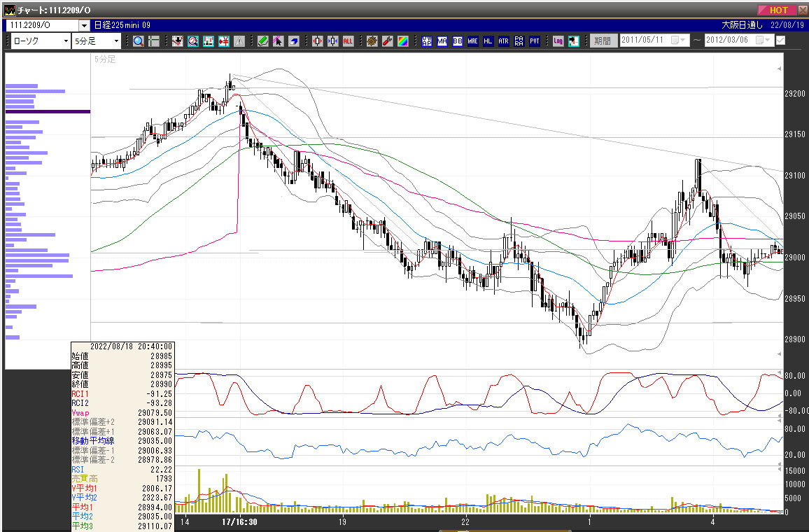Click the dark purple volume profile bar
The height and width of the screenshot is (532, 809).
[48, 111]
